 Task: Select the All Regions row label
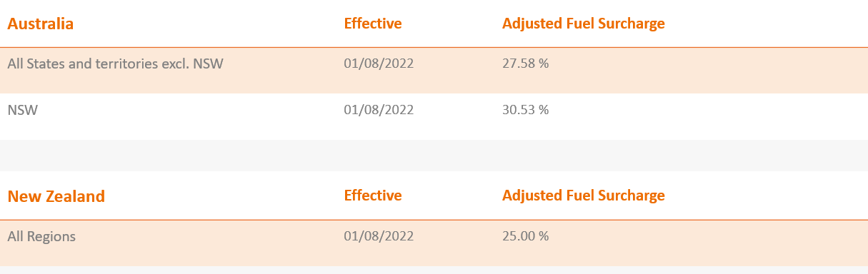[41, 236]
